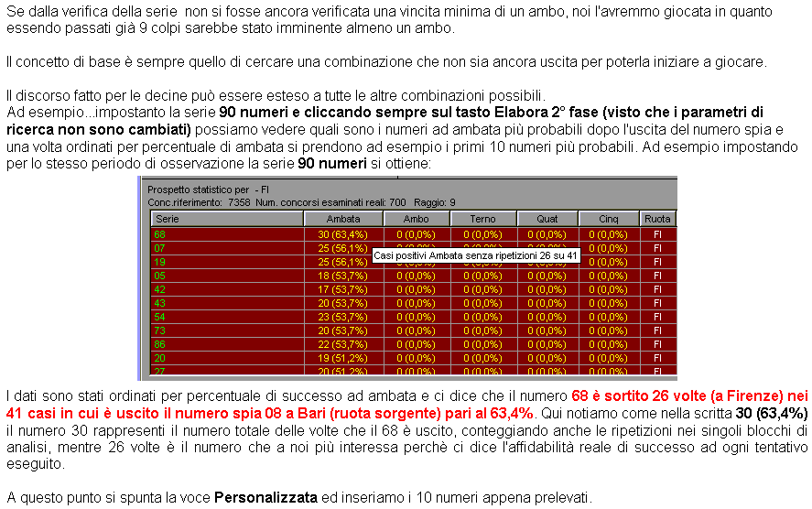Viewport: 812px width, 509px height.
Task: Click Ambata value 25 (56,1%) for serie 19
Action: pos(342,262)
